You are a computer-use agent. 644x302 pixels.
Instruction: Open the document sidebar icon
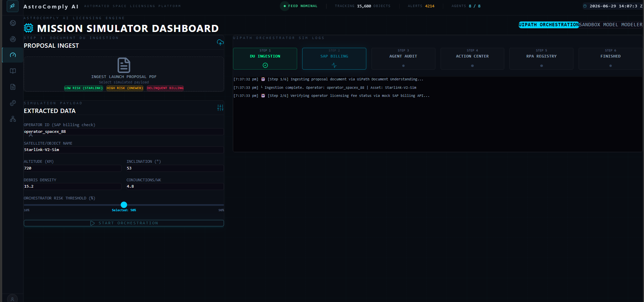[x=13, y=87]
